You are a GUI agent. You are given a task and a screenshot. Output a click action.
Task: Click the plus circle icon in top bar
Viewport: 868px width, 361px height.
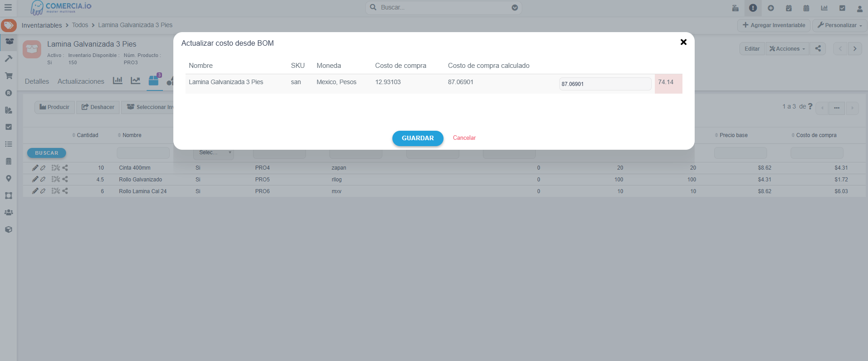[771, 8]
